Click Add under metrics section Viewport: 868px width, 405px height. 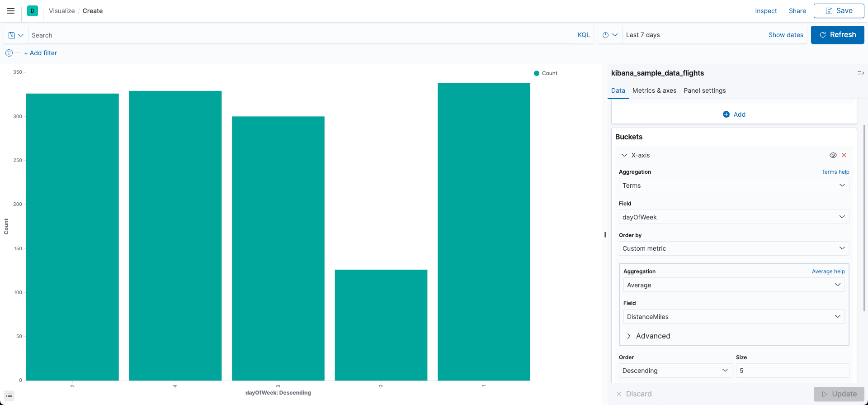tap(734, 114)
